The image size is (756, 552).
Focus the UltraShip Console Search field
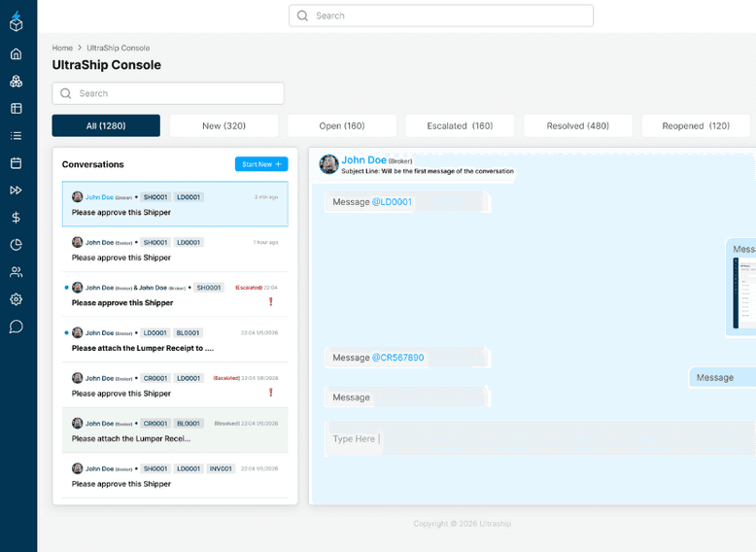pyautogui.click(x=168, y=93)
